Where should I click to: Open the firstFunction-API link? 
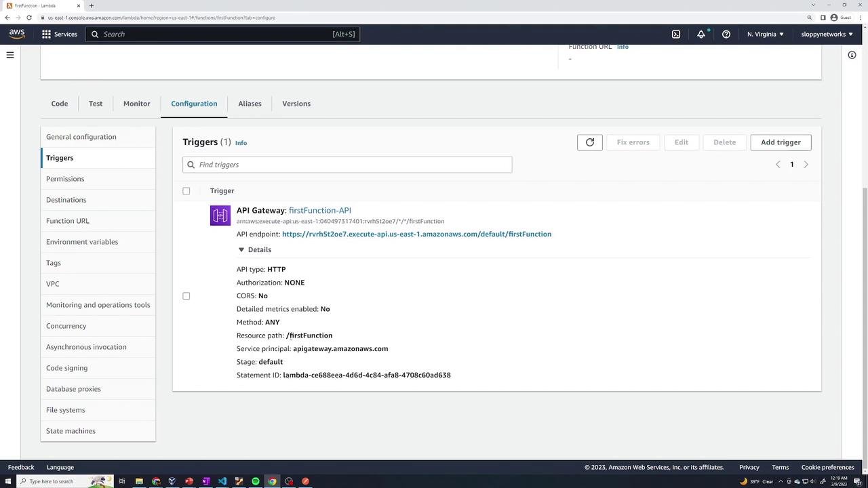tap(320, 210)
